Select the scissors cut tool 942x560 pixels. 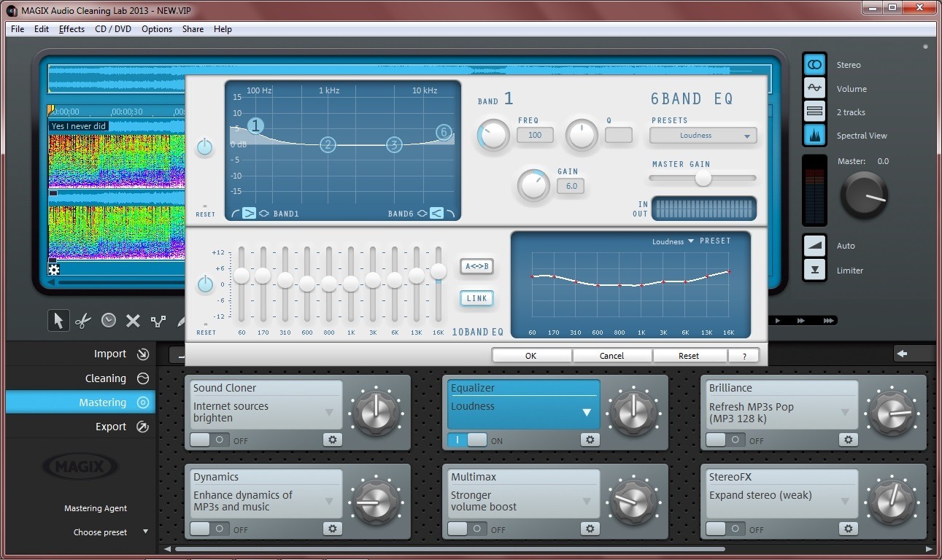(x=83, y=320)
